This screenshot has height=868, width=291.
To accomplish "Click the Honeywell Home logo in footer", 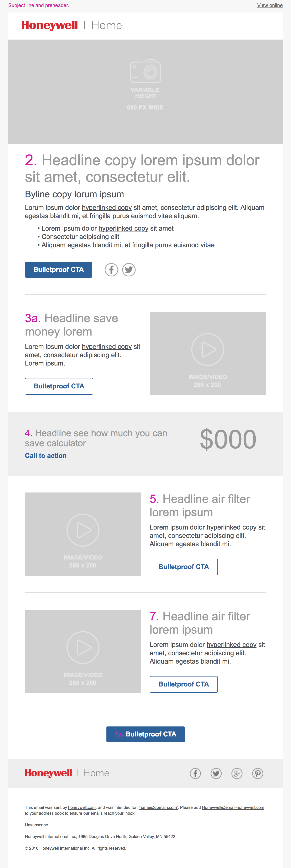I will pyautogui.click(x=67, y=773).
